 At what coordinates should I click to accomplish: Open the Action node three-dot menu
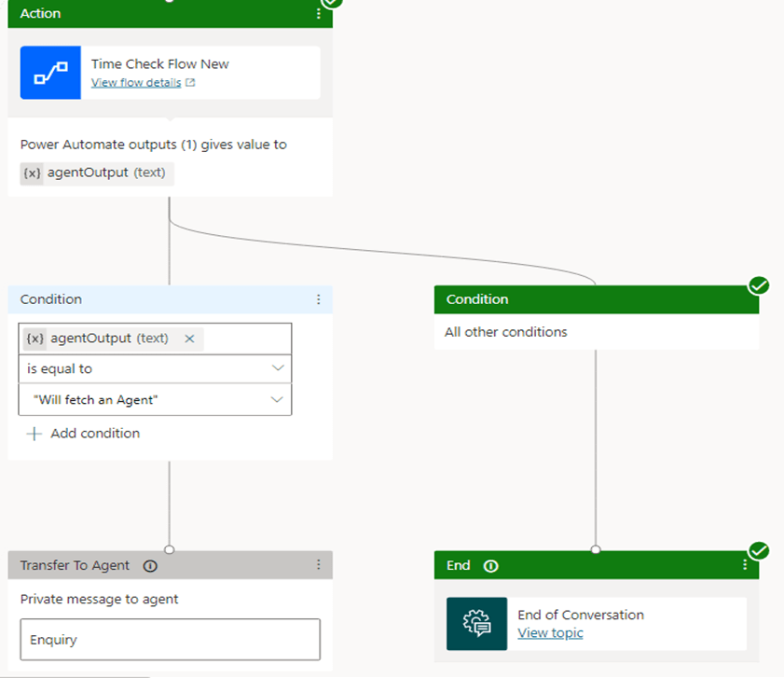click(x=318, y=14)
